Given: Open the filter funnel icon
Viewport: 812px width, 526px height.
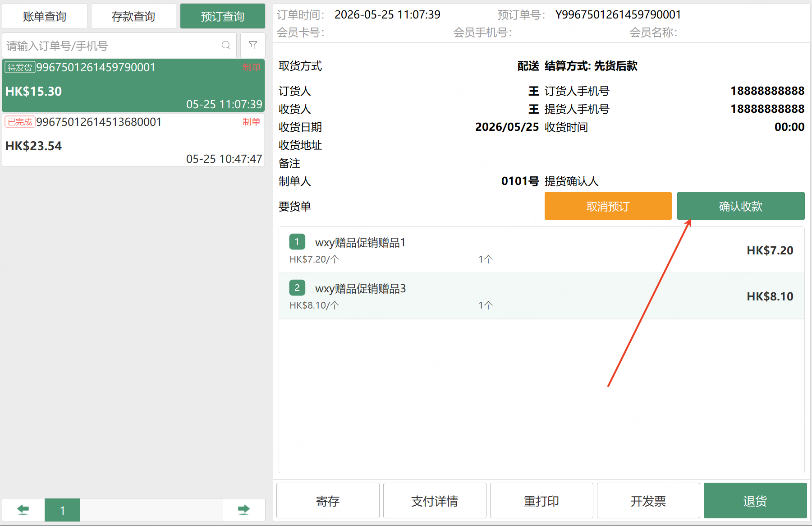Looking at the screenshot, I should [x=253, y=45].
